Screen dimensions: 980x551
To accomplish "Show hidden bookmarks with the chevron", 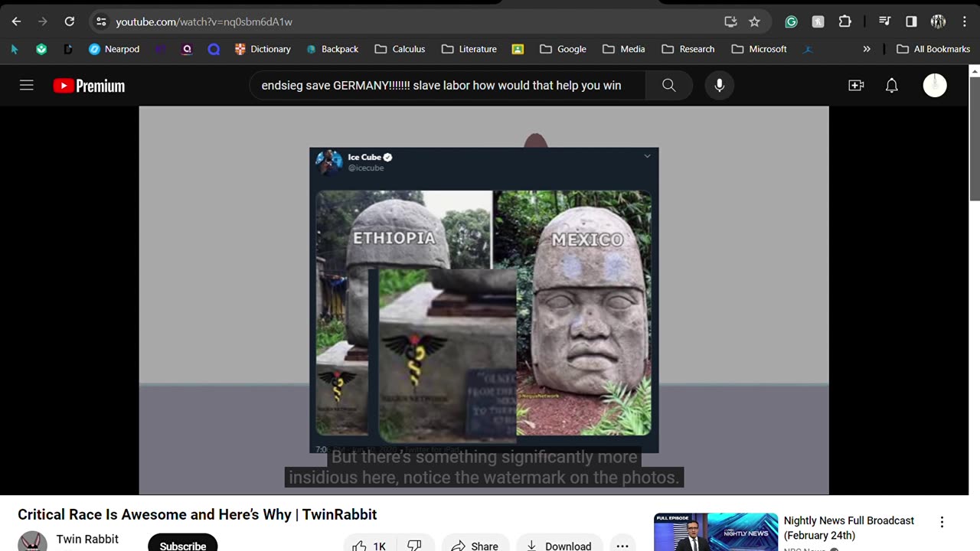I will click(x=867, y=49).
